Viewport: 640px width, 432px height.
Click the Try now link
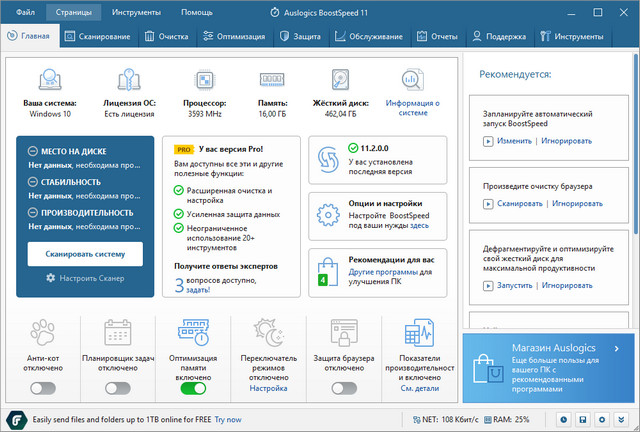(228, 419)
